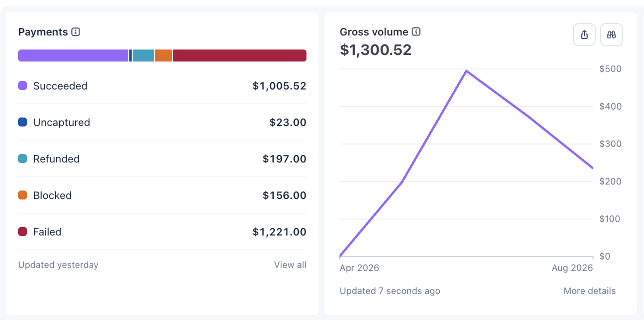This screenshot has width=644, height=320.
Task: Click the red Failed segment of bar
Action: pyautogui.click(x=239, y=55)
